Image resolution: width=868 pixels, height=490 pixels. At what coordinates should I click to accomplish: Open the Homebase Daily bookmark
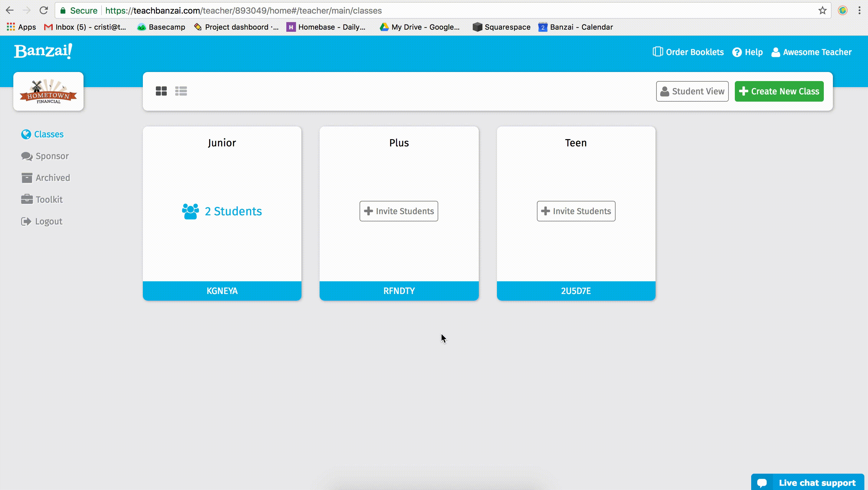click(326, 27)
